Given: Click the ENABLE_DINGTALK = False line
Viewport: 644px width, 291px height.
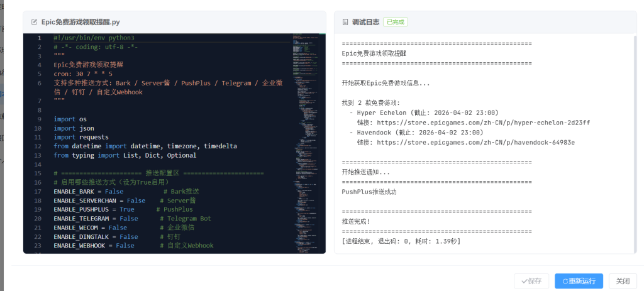Looking at the screenshot, I should click(117, 237).
